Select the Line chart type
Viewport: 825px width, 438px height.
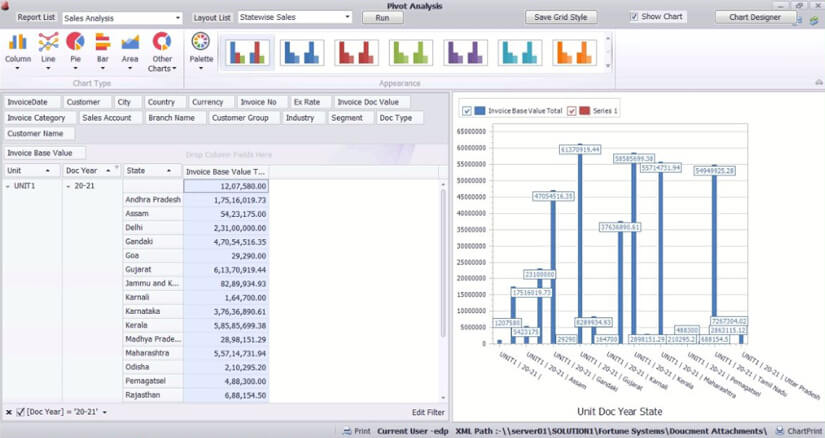click(x=47, y=48)
